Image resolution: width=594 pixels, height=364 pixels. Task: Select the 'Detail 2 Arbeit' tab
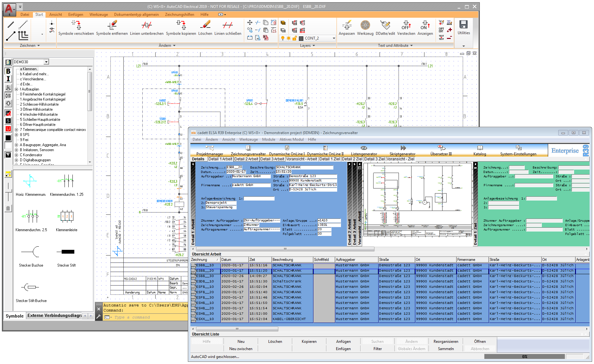246,159
